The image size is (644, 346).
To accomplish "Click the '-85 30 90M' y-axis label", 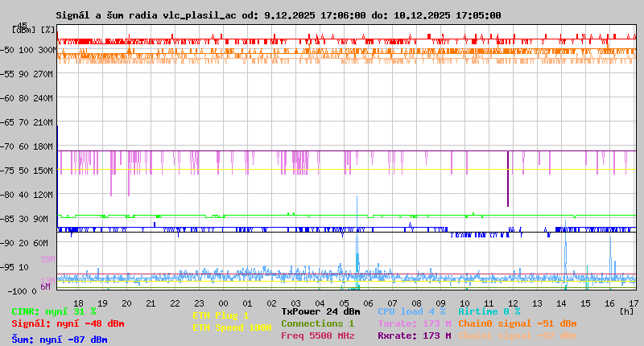I will tap(25, 219).
